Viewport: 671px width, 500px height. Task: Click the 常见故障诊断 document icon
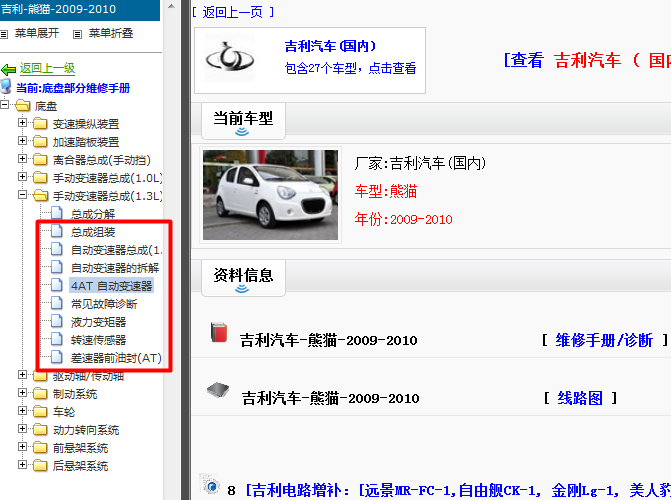click(x=56, y=303)
